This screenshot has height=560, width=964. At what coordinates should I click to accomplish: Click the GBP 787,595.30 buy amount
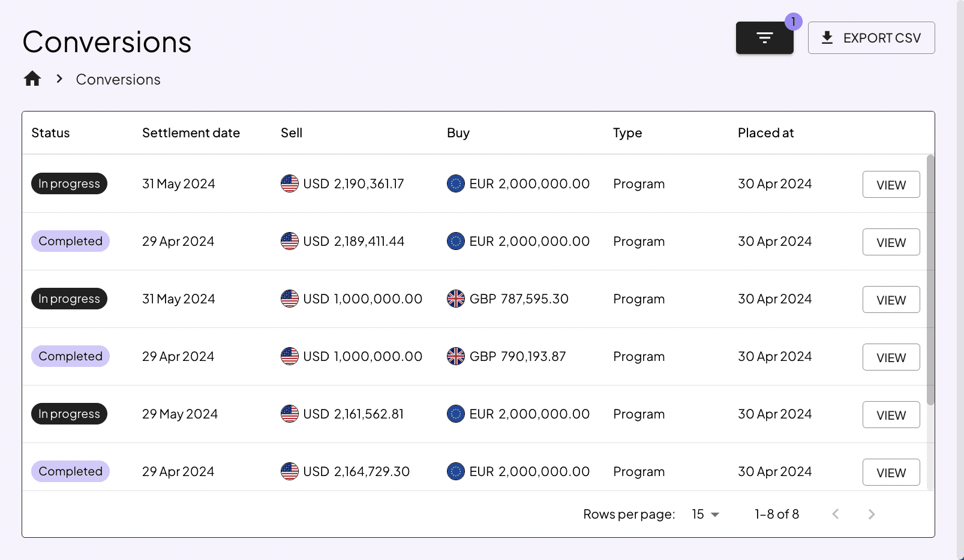point(519,299)
